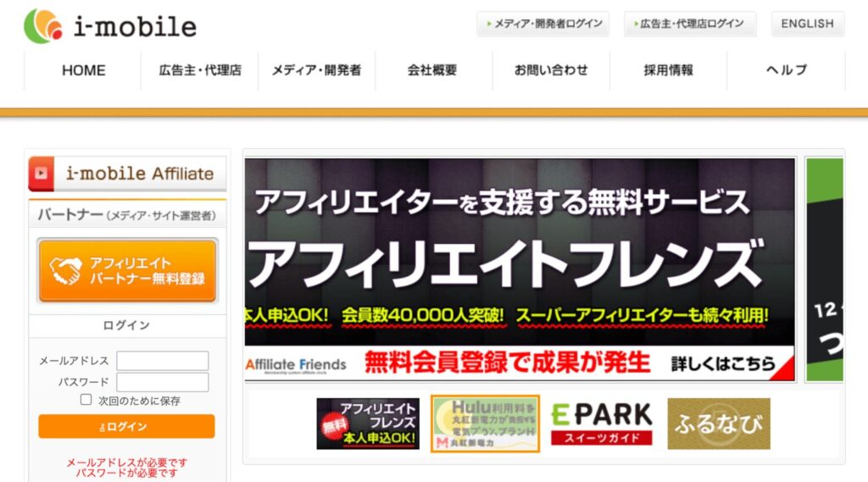Click the red play icon beside i-mobile Affiliate
Image resolution: width=868 pixels, height=482 pixels.
point(41,173)
